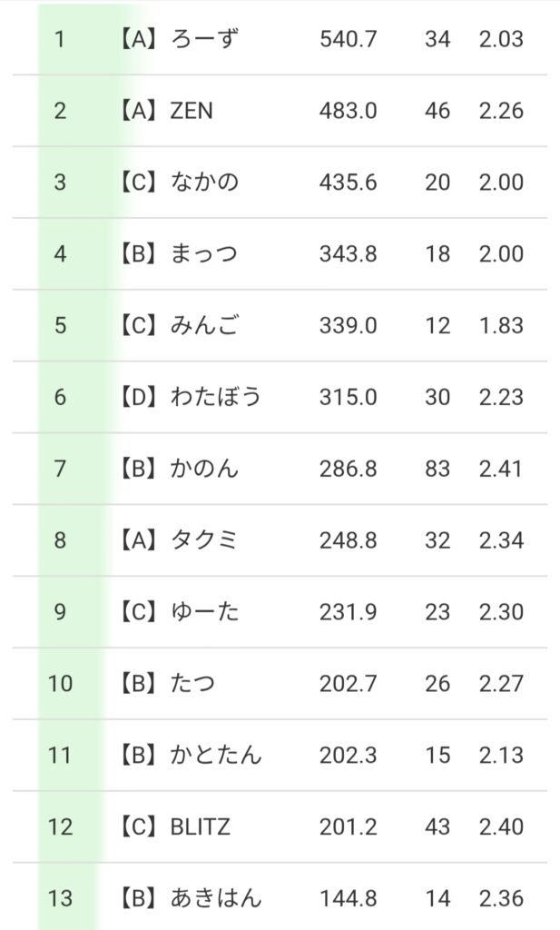
Task: Select the ZEN player entry
Action: coord(192,112)
